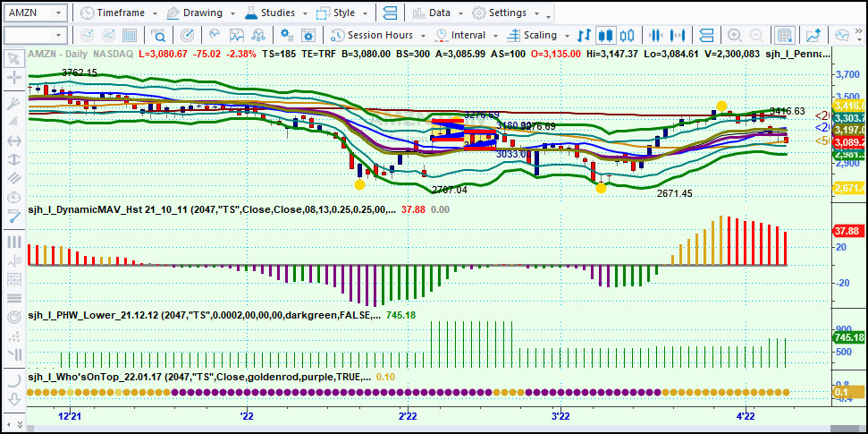The image size is (868, 434).
Task: Click stacked panels icon after spacing buttons
Action: point(706,36)
